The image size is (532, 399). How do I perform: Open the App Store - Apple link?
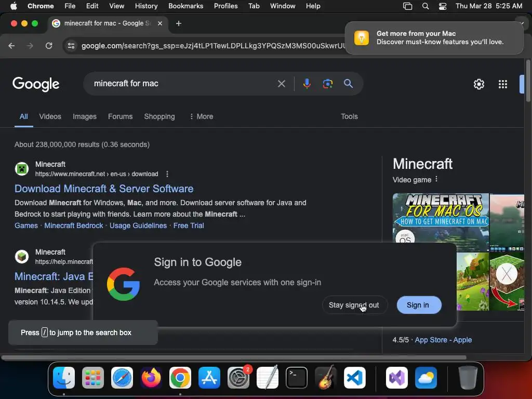pyautogui.click(x=443, y=340)
